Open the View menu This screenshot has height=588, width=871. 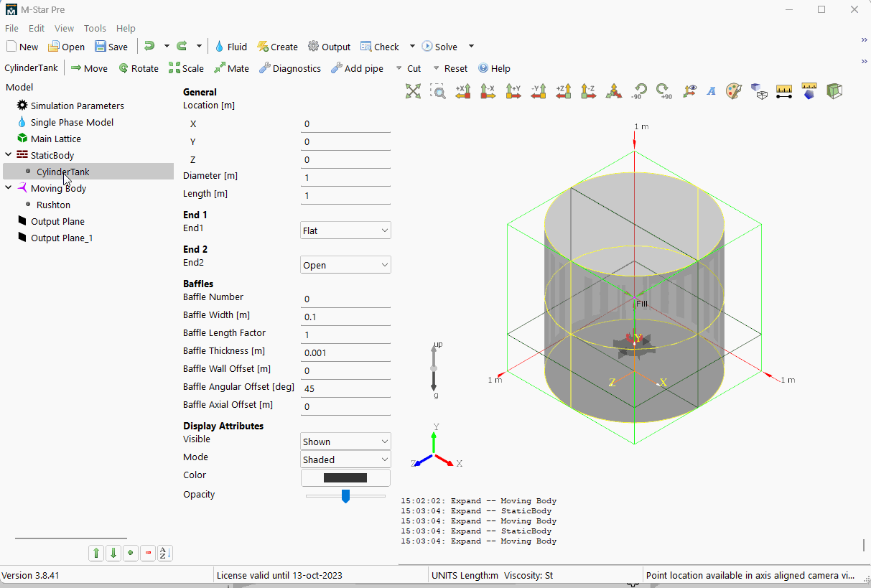[x=64, y=28]
